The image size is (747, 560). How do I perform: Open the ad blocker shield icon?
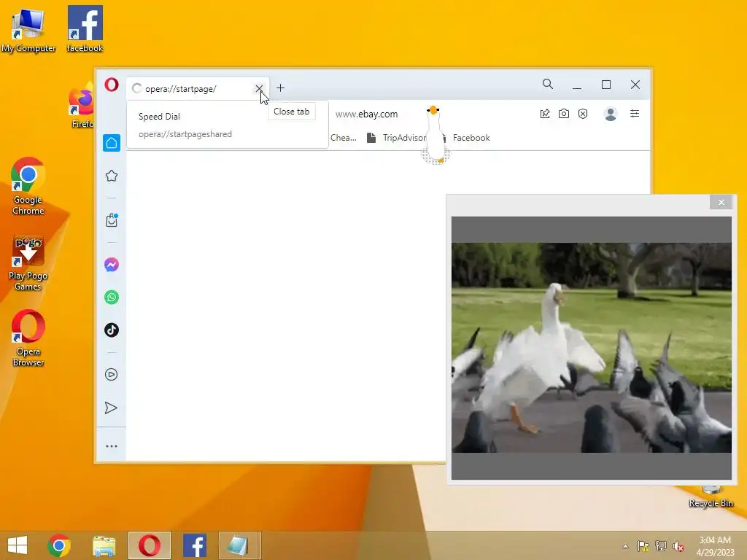coord(583,114)
